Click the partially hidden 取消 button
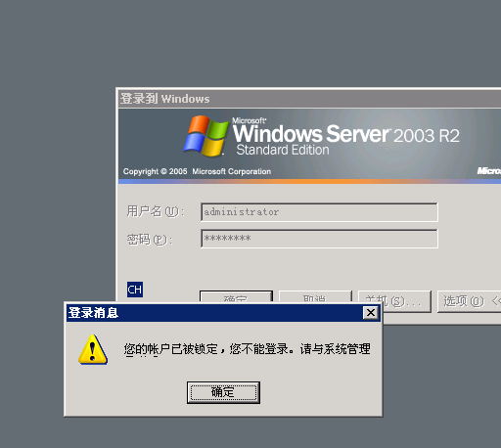This screenshot has height=448, width=501. [315, 296]
